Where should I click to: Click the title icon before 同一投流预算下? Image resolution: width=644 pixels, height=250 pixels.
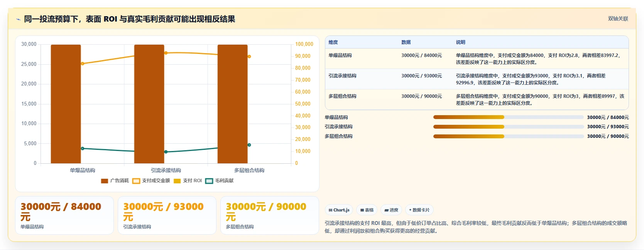click(x=18, y=19)
